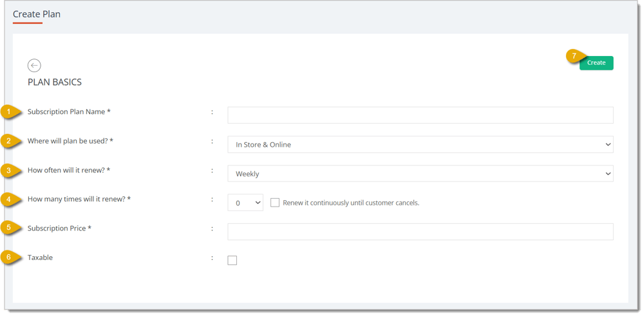Click the How often will it renew label
Image resolution: width=644 pixels, height=316 pixels.
coord(69,170)
